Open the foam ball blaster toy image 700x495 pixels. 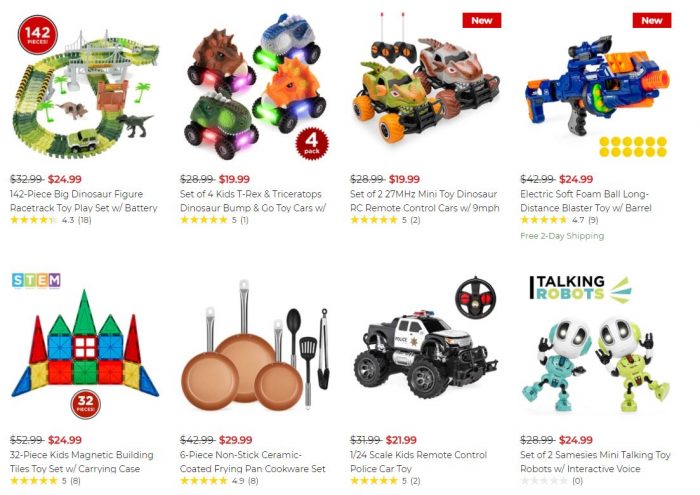click(596, 87)
